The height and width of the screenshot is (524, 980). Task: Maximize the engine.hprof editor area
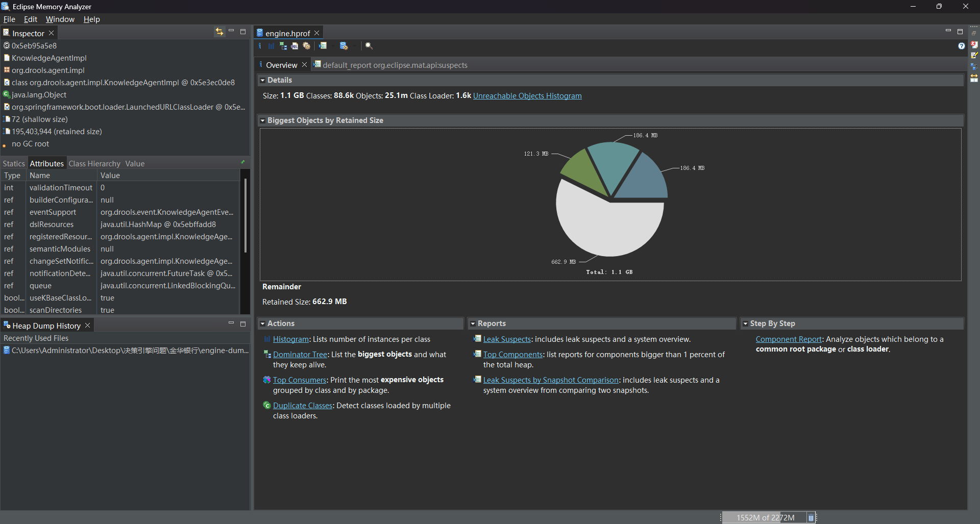pyautogui.click(x=960, y=32)
